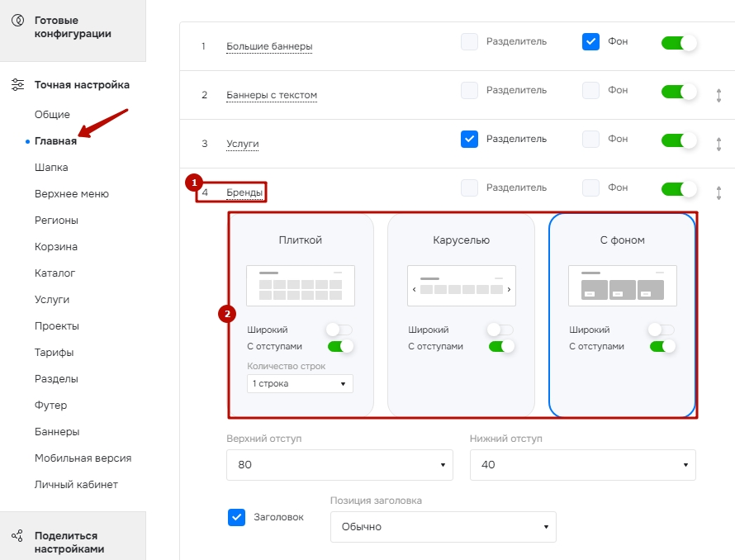Image resolution: width=735 pixels, height=560 pixels.
Task: Select the Плиткой layout preview thumbnail
Action: click(301, 286)
